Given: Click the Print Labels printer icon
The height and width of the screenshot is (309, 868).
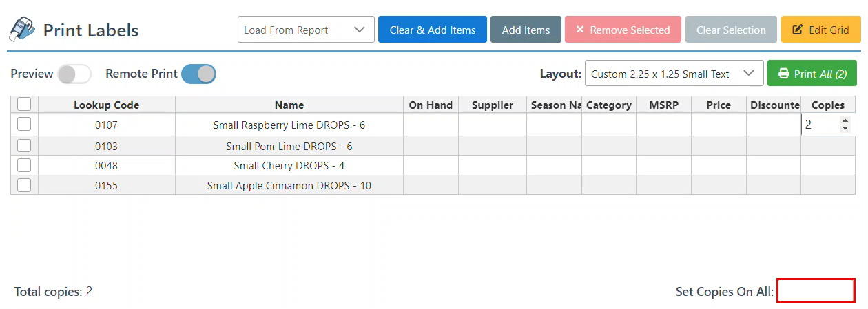Looking at the screenshot, I should pyautogui.click(x=21, y=29).
